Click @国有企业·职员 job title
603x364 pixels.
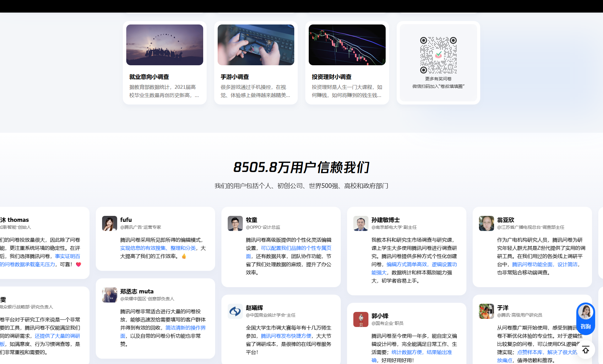(388, 323)
